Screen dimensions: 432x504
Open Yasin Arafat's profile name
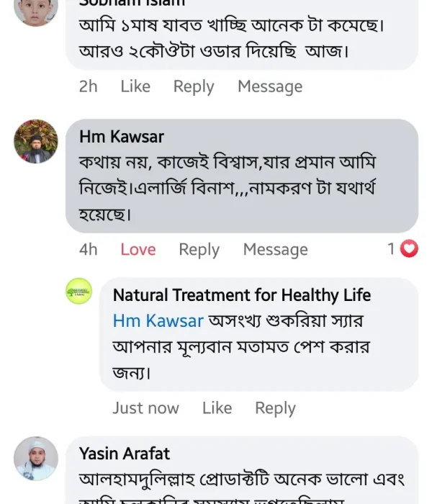click(x=125, y=454)
